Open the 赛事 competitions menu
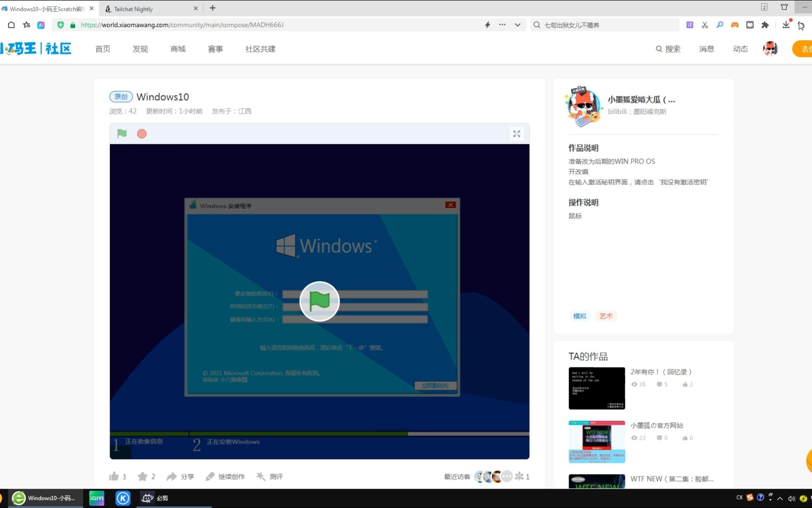812x508 pixels. [x=215, y=49]
